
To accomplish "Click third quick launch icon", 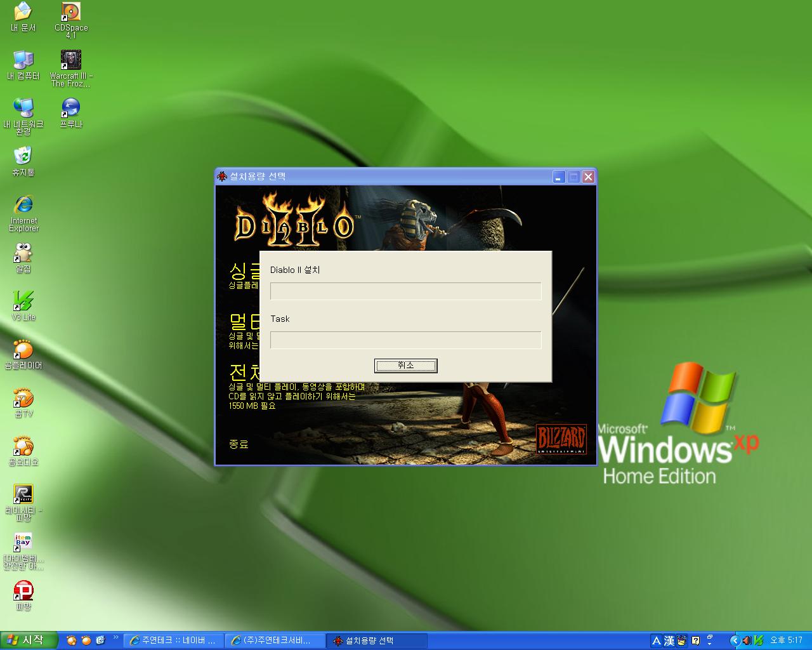I will (100, 640).
